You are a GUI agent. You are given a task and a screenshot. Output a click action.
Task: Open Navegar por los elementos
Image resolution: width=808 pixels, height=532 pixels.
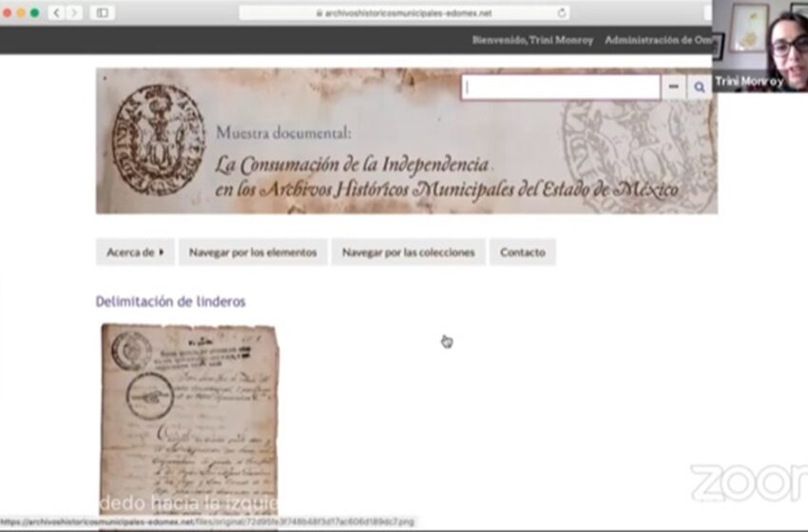(253, 253)
